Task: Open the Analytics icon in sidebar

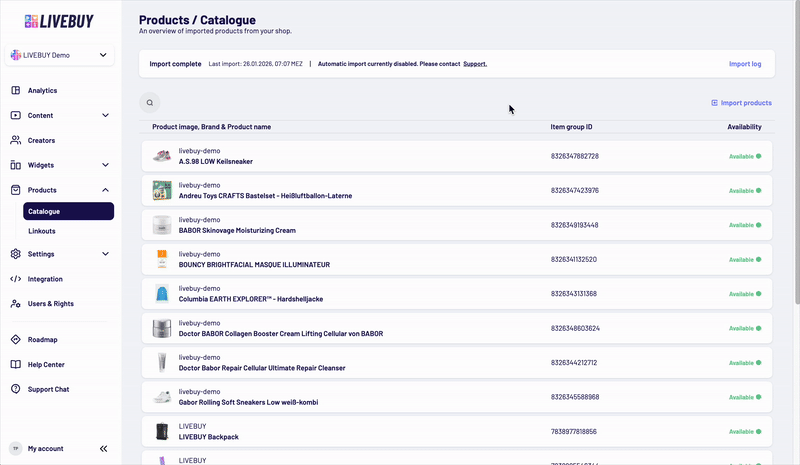Action: [16, 90]
